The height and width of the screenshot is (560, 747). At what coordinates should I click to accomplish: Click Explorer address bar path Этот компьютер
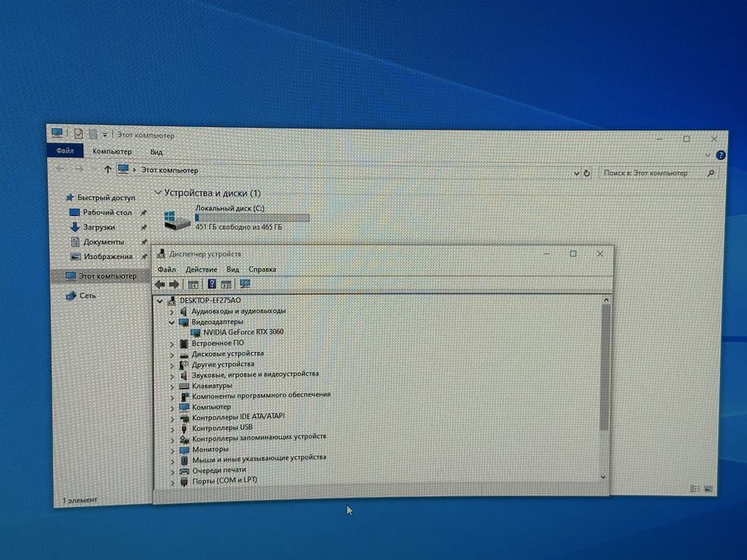click(170, 170)
